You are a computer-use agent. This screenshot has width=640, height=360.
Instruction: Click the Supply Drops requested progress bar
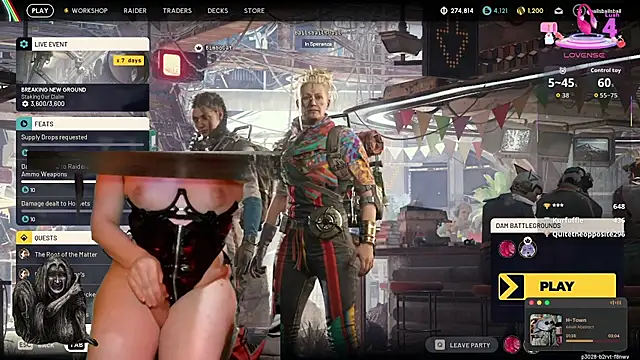pos(83,144)
